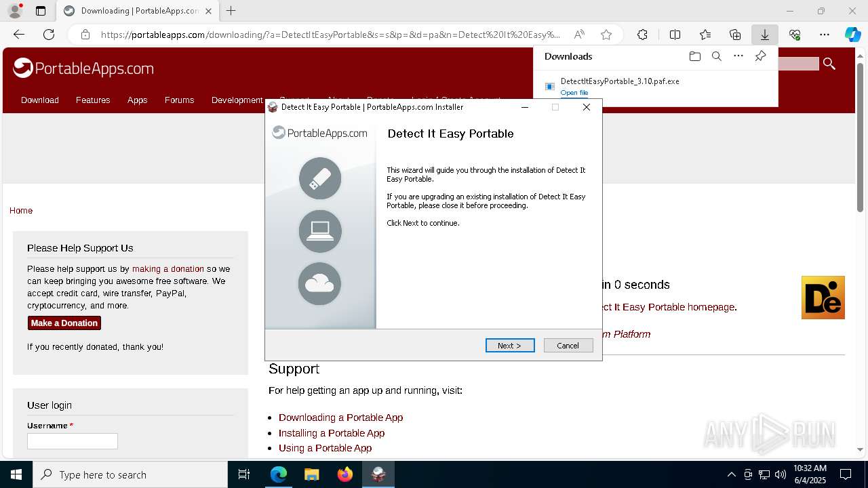The image size is (868, 488).
Task: Click Cancel in the installer wizard
Action: tap(568, 346)
